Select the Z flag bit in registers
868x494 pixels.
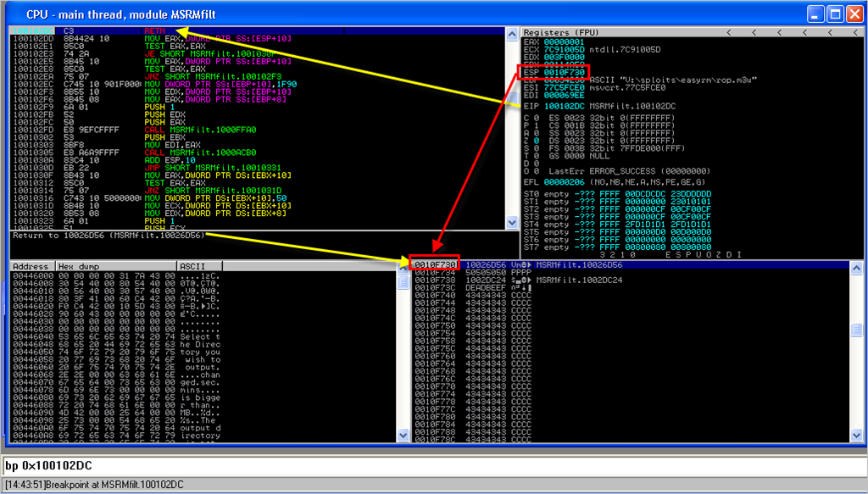(535, 139)
